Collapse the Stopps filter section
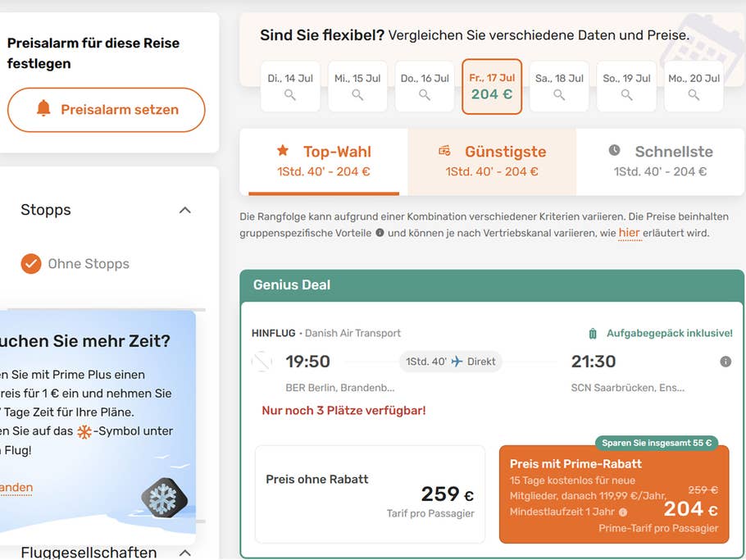 click(x=185, y=211)
